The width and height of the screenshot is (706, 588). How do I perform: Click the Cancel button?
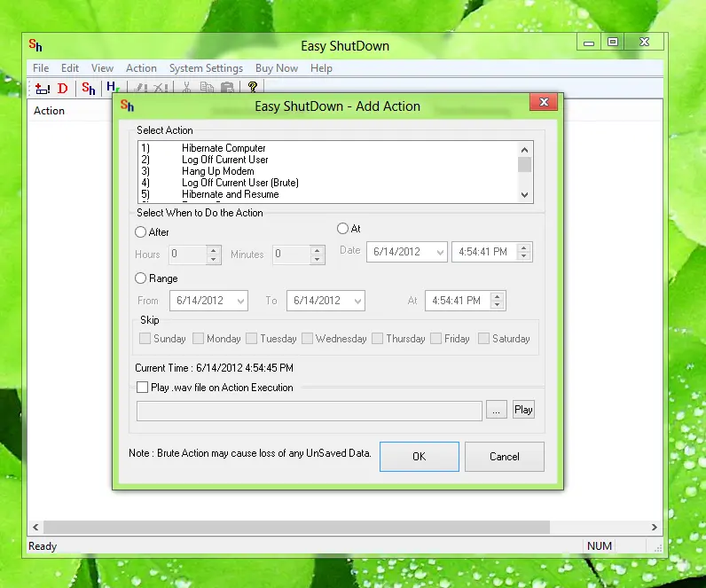[x=505, y=457]
